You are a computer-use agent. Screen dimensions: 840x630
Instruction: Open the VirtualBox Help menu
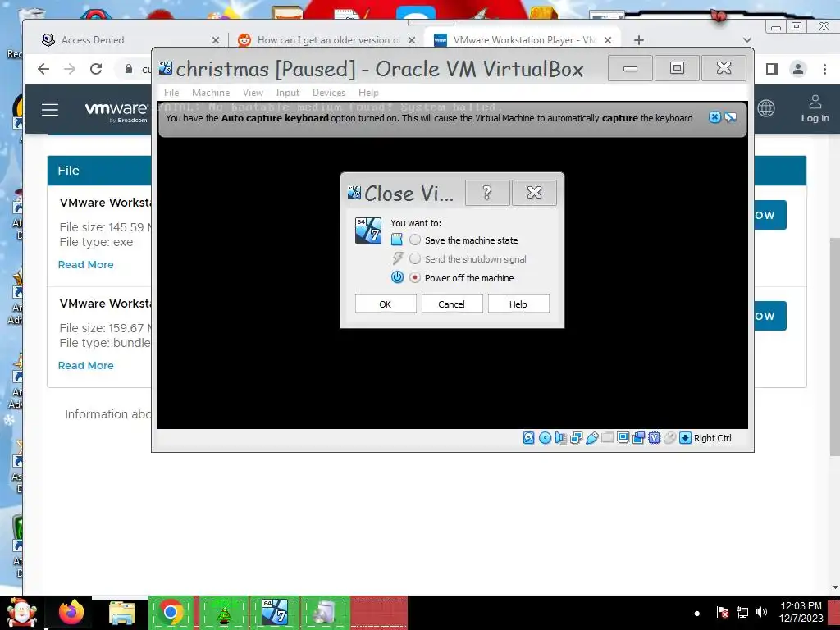pyautogui.click(x=368, y=93)
